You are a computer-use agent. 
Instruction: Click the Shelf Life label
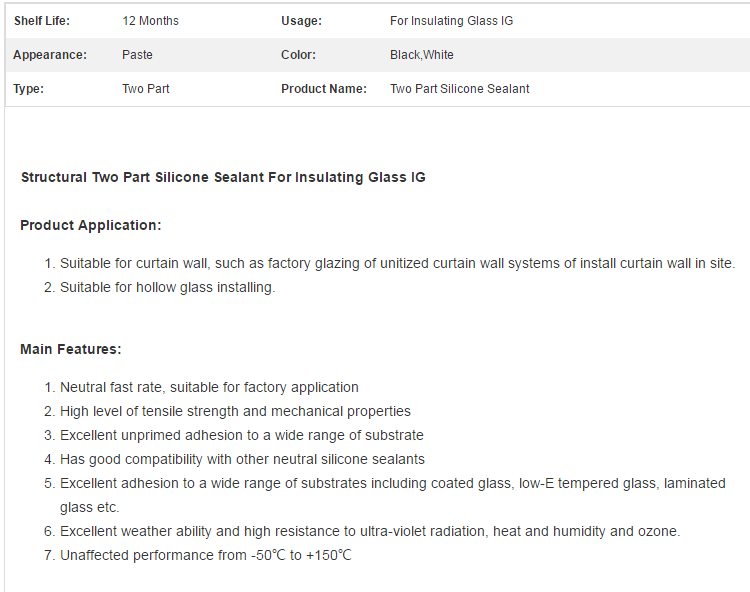tap(42, 21)
